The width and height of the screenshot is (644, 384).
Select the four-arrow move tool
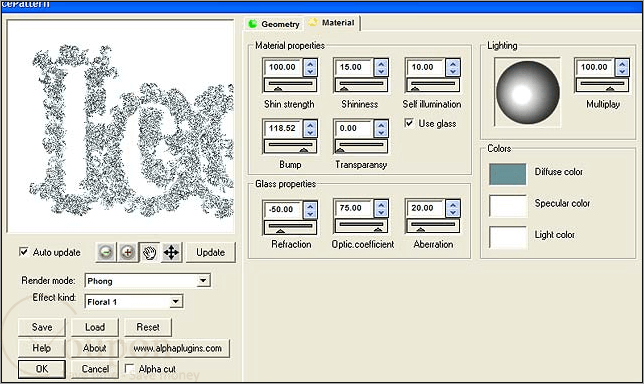(171, 252)
